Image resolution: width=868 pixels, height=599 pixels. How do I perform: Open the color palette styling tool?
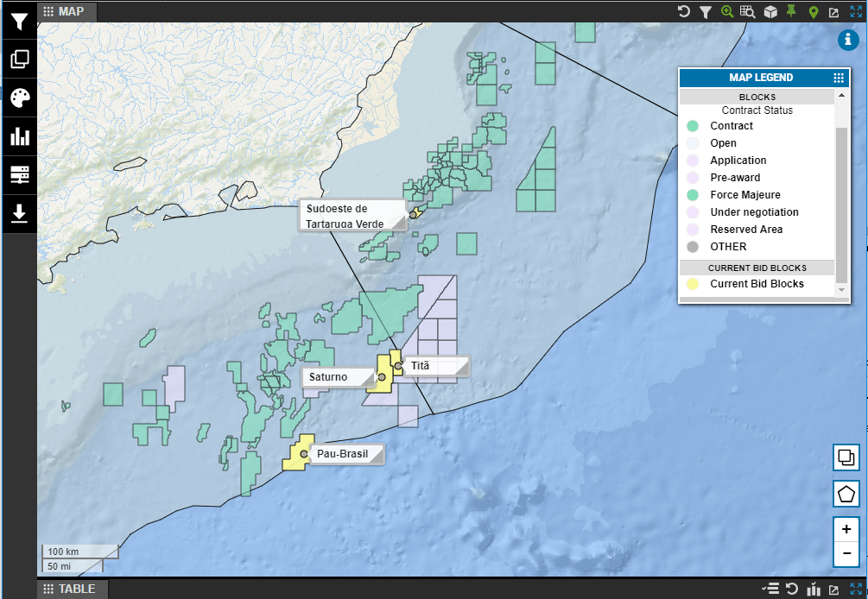[x=19, y=98]
